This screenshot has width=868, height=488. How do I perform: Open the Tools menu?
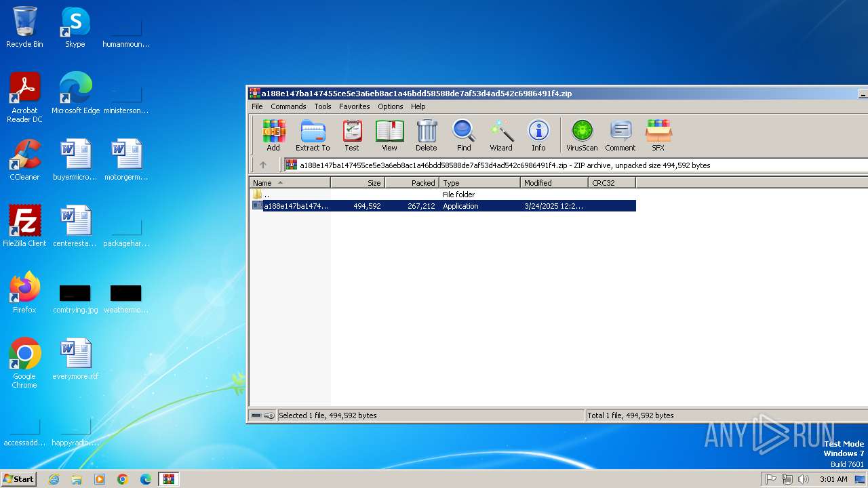click(323, 106)
